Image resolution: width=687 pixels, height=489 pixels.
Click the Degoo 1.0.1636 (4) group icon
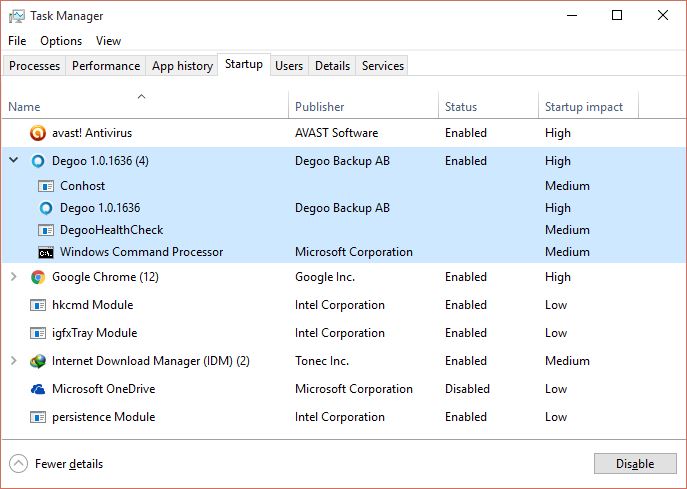click(38, 161)
